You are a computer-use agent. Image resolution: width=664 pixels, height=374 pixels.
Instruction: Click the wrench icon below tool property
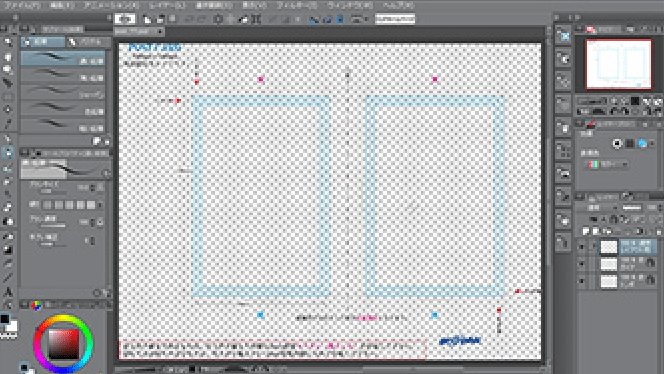pos(106,293)
